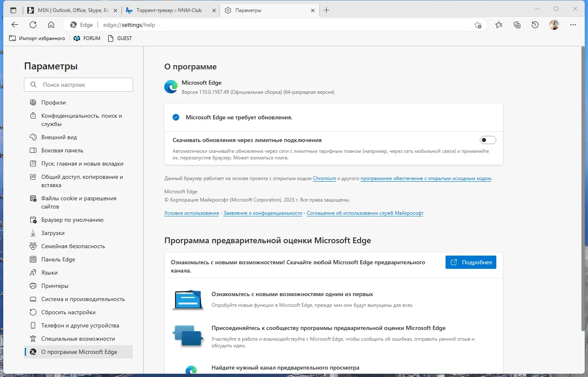588x377 pixels.
Task: Open a new tab with plus
Action: (x=326, y=10)
